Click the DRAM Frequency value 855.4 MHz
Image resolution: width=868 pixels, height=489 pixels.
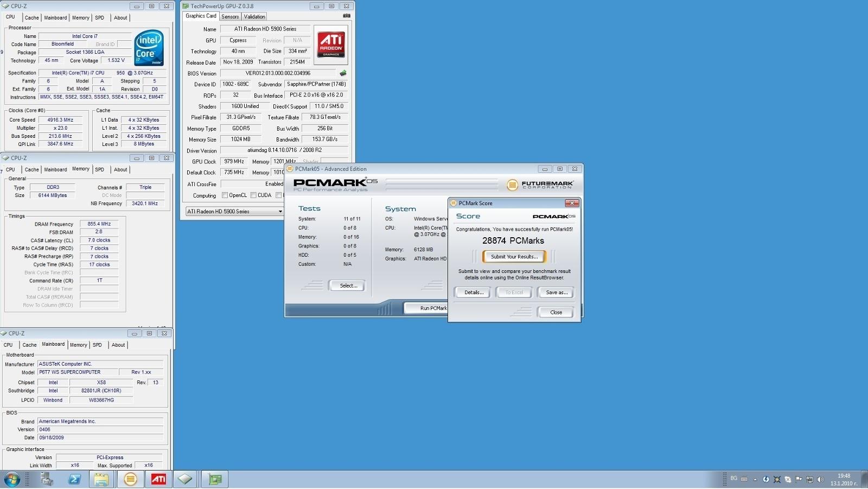[99, 224]
